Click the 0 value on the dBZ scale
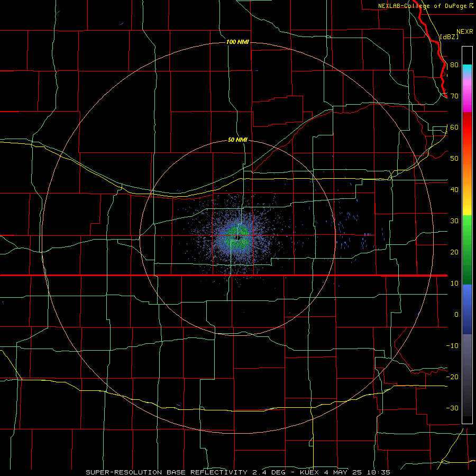 pos(456,315)
